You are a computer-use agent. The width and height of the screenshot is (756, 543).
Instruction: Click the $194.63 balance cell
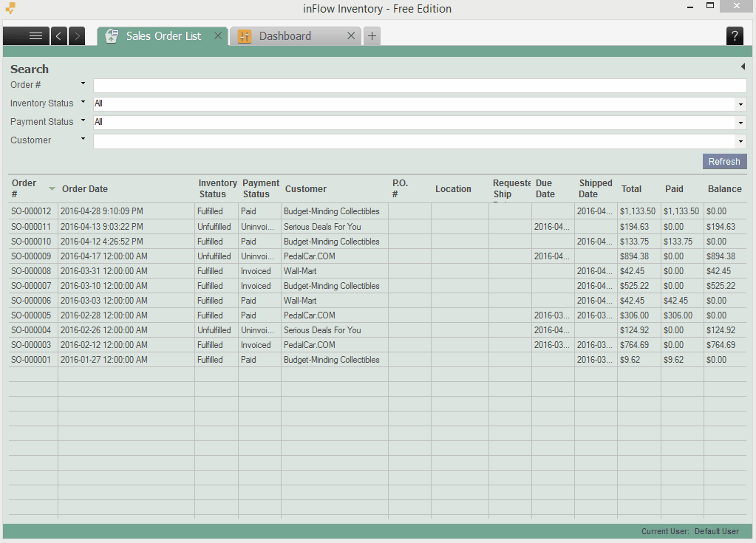pyautogui.click(x=721, y=227)
